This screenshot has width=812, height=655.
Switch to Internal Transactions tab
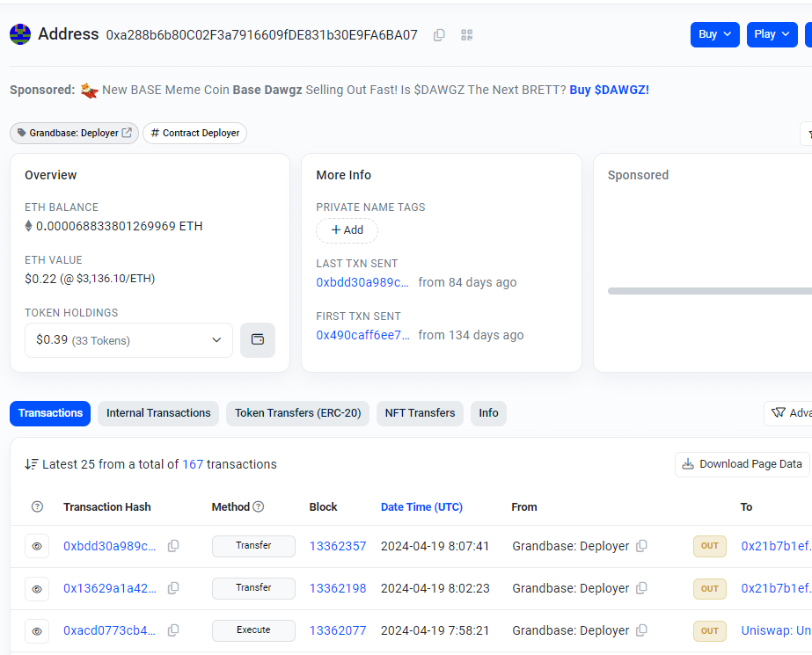pyautogui.click(x=158, y=413)
